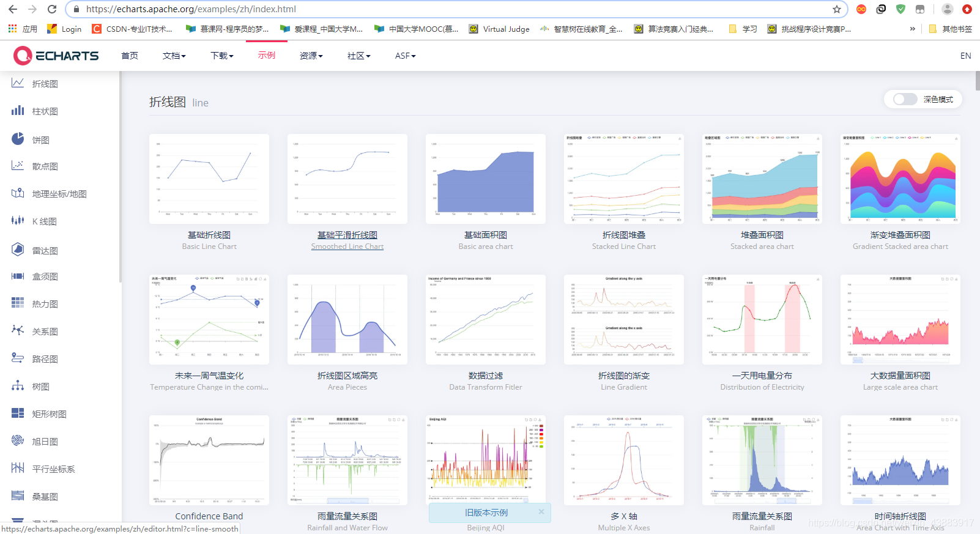Open the Area Pieces thumbnail
Image resolution: width=980 pixels, height=534 pixels.
[x=347, y=319]
